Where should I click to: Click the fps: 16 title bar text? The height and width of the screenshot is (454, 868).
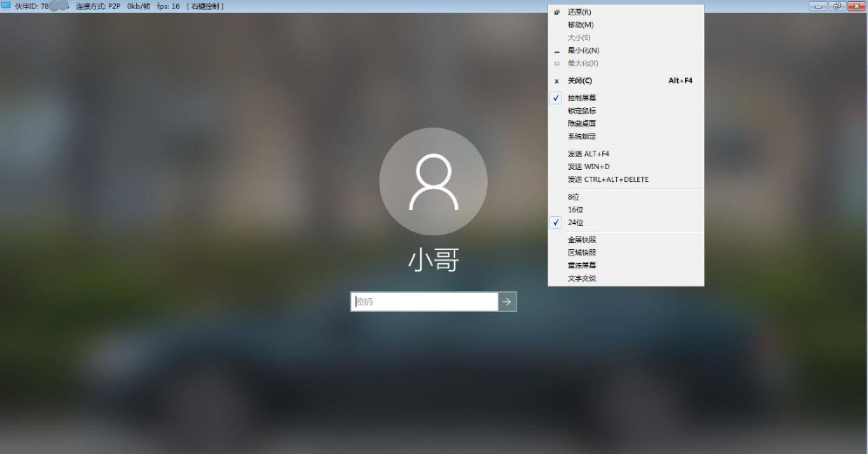click(x=168, y=6)
